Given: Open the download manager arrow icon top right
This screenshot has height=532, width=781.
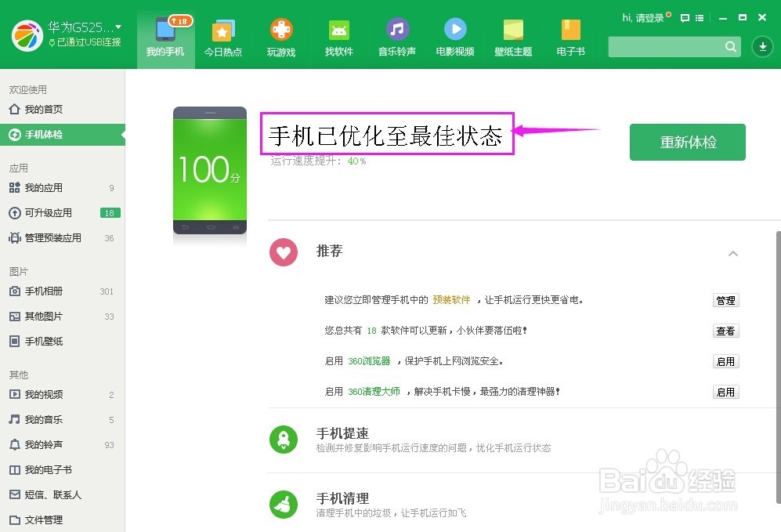Looking at the screenshot, I should pos(761,46).
